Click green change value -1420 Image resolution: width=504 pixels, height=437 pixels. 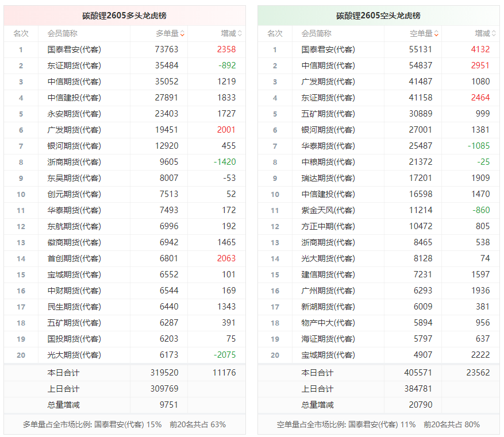click(225, 162)
